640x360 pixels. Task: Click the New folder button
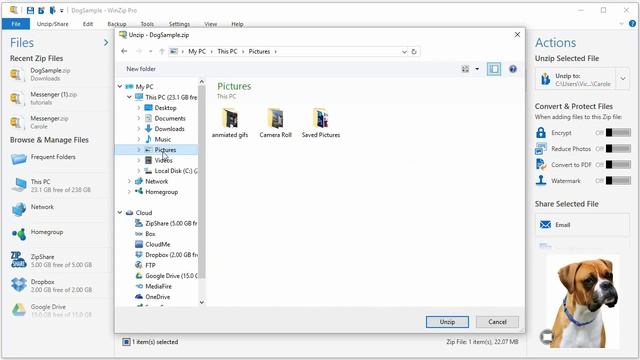click(141, 69)
